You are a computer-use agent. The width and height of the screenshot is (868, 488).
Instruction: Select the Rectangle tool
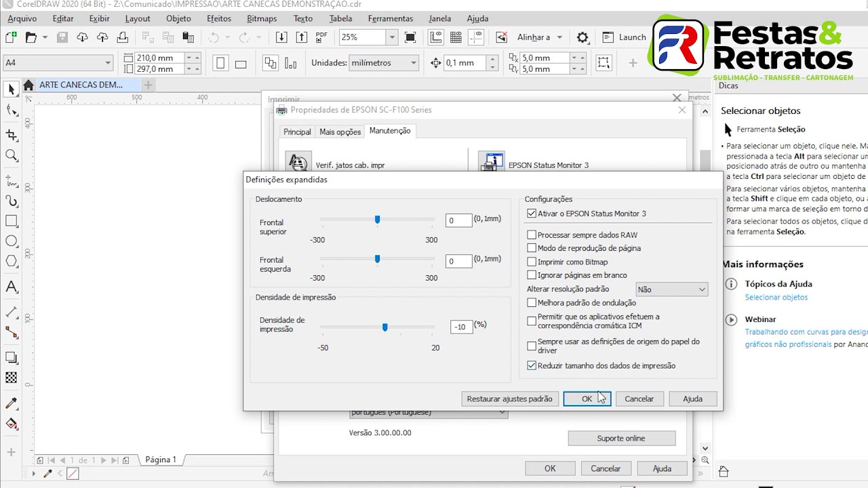pyautogui.click(x=12, y=221)
